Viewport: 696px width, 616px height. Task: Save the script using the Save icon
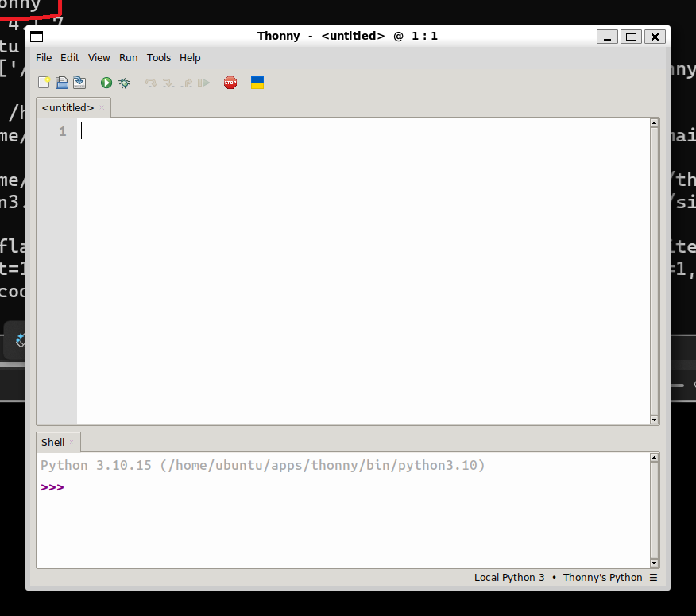[x=79, y=83]
